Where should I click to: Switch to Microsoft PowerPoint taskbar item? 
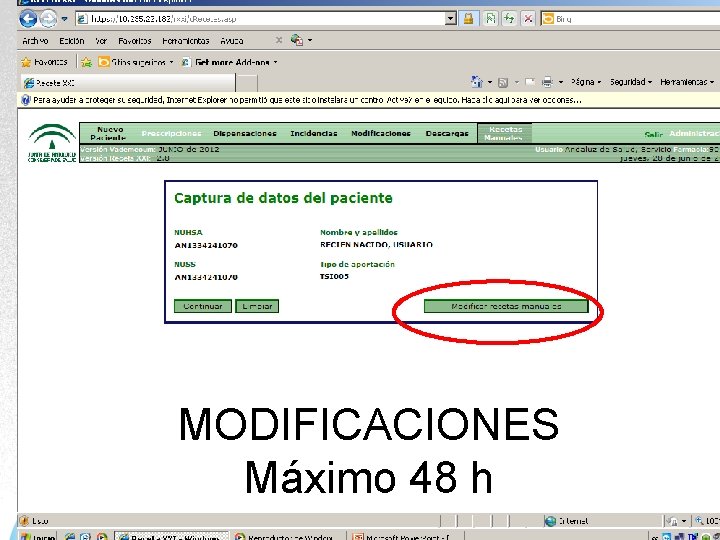(404, 537)
